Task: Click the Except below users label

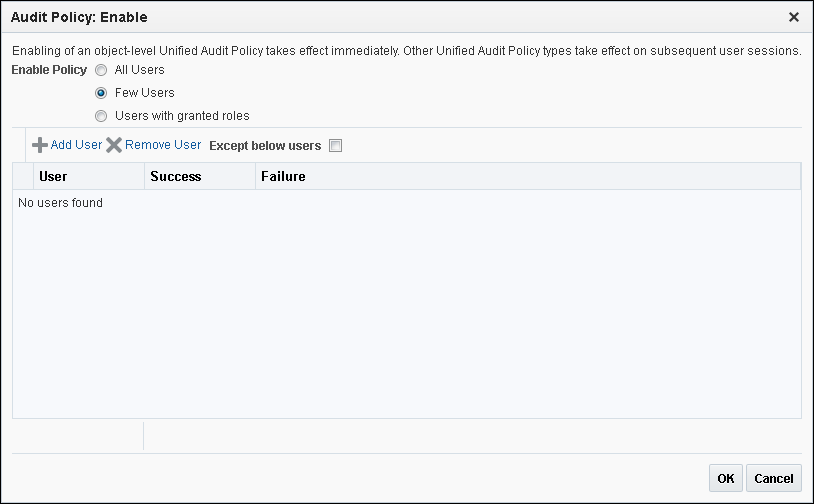Action: 265,146
